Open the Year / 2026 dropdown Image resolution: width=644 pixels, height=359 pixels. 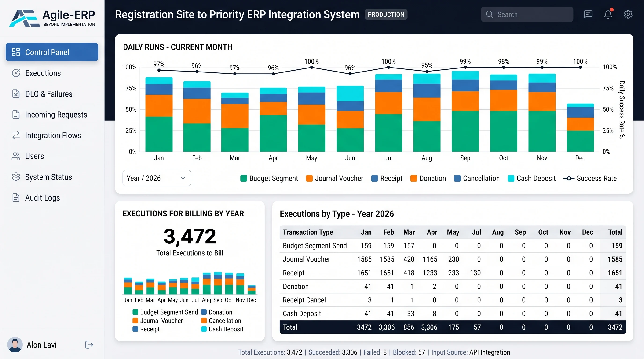click(x=157, y=178)
